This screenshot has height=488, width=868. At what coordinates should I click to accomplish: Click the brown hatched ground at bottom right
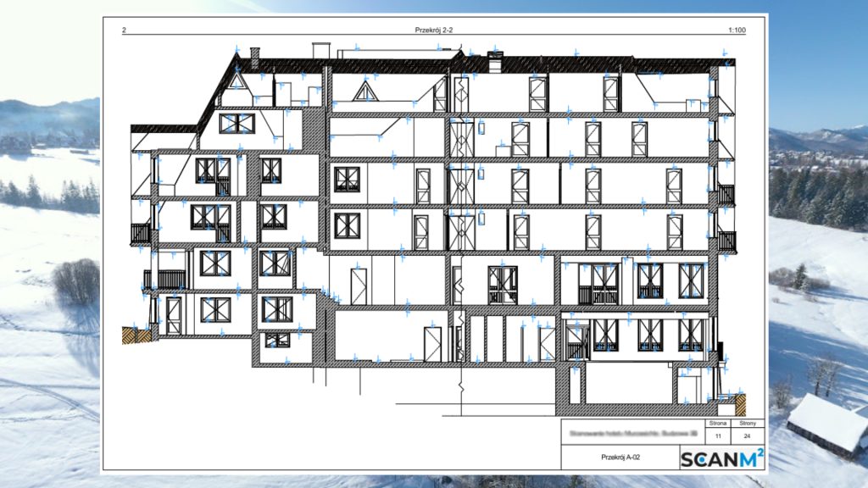tap(739, 398)
